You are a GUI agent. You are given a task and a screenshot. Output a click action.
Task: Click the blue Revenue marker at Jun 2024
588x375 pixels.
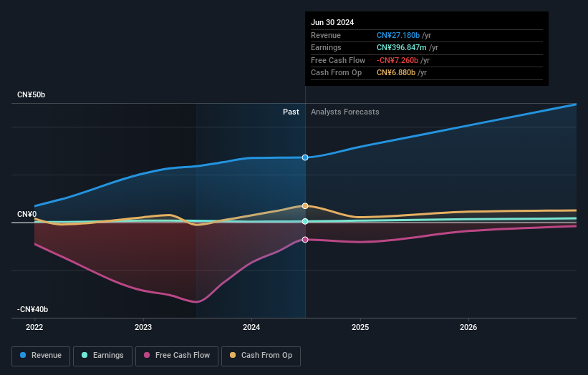pos(305,157)
